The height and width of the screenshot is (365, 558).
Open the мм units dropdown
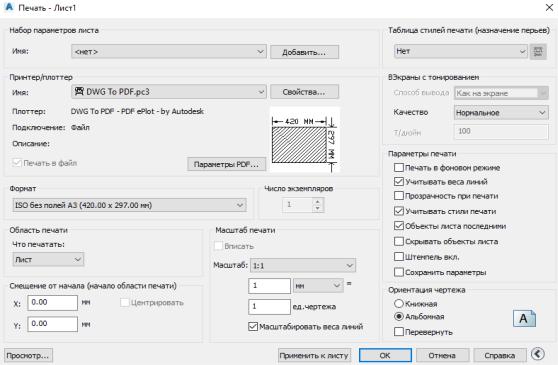click(x=318, y=286)
